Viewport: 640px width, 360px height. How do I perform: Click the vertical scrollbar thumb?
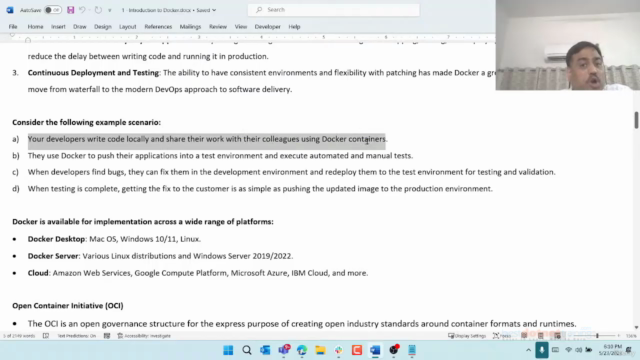pyautogui.click(x=636, y=120)
